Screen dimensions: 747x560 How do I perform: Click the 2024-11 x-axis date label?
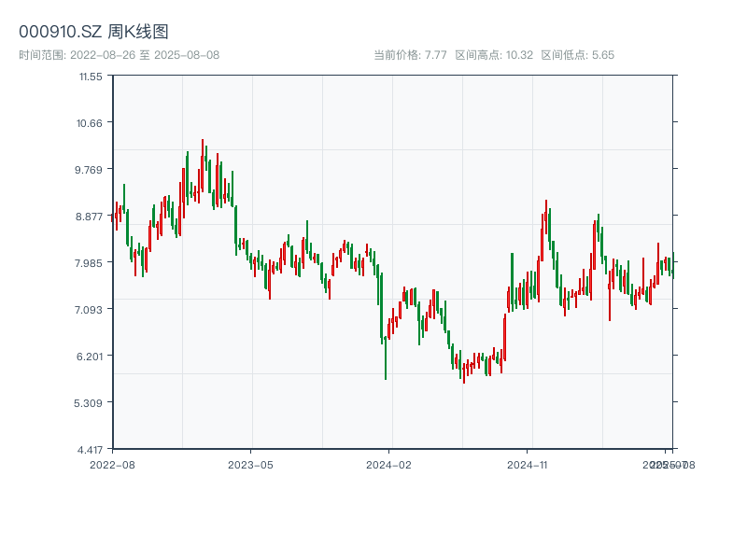pyautogui.click(x=528, y=464)
